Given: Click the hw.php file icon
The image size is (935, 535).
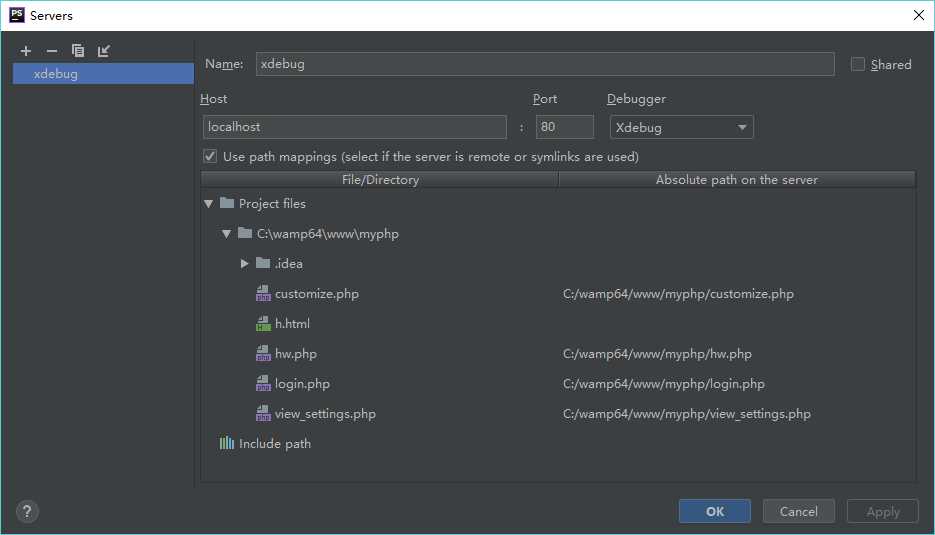Looking at the screenshot, I should 263,353.
